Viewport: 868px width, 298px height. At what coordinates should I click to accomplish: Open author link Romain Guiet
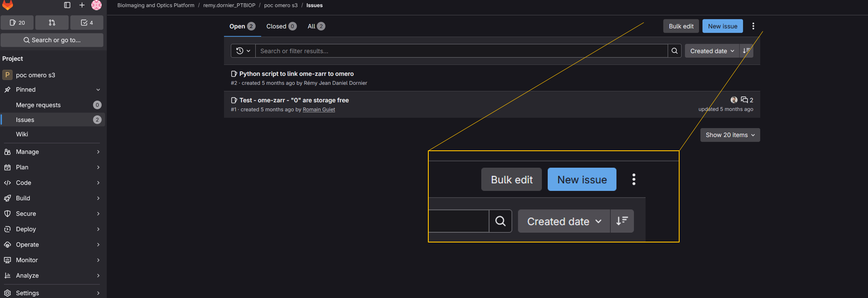click(x=319, y=110)
